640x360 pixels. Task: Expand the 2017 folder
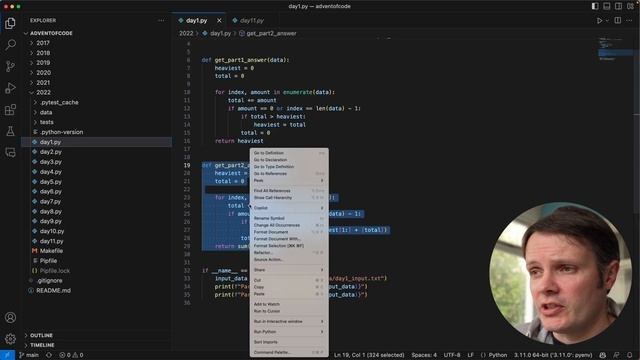[x=96, y=43]
